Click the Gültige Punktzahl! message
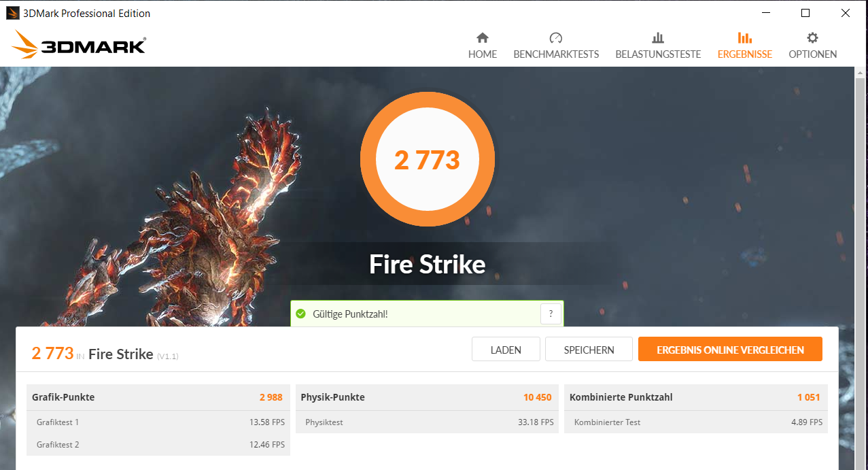The width and height of the screenshot is (868, 470). pyautogui.click(x=350, y=314)
